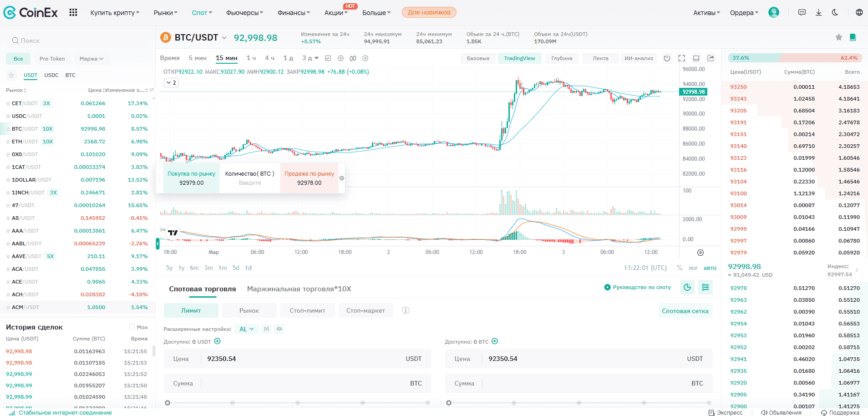The width and height of the screenshot is (868, 416).
Task: Check the Мои trades checkbox
Action: click(132, 327)
